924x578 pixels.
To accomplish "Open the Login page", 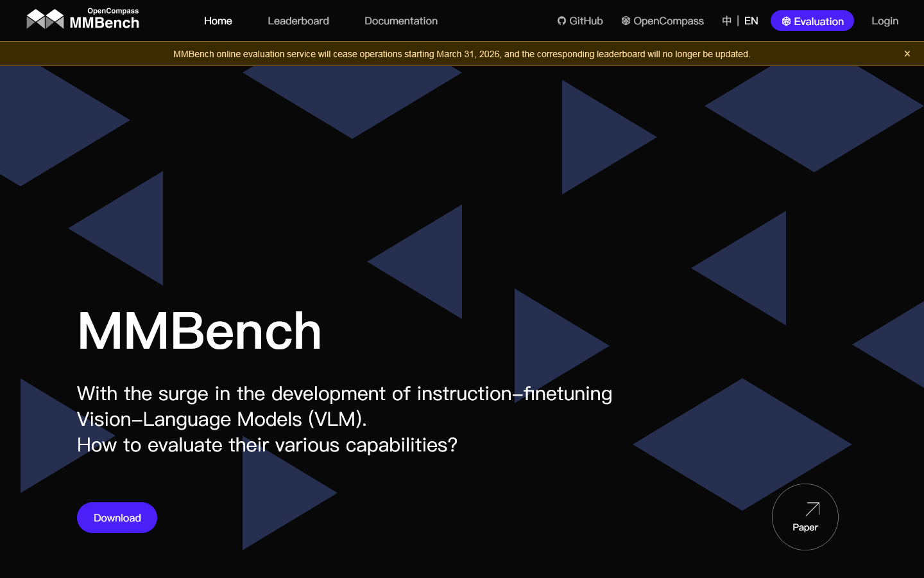I will 885,21.
